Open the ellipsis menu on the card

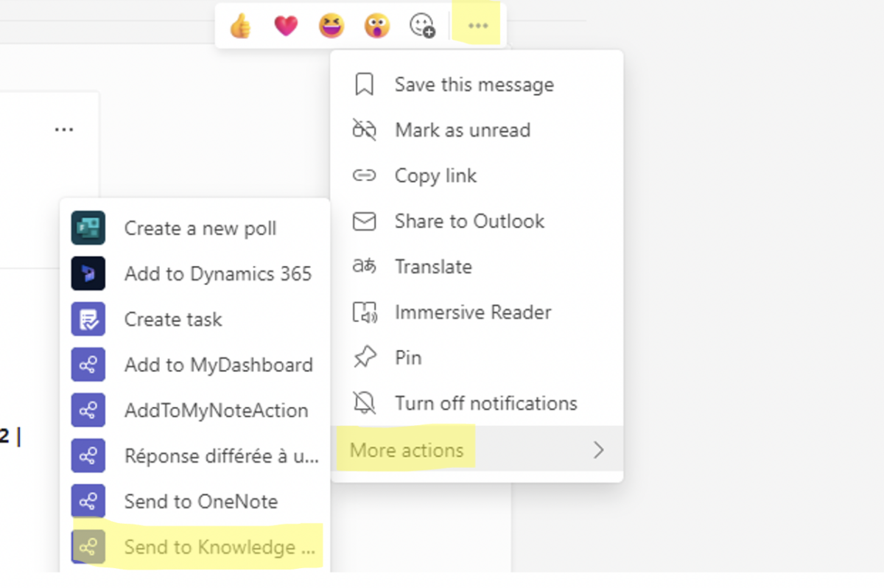(x=64, y=130)
